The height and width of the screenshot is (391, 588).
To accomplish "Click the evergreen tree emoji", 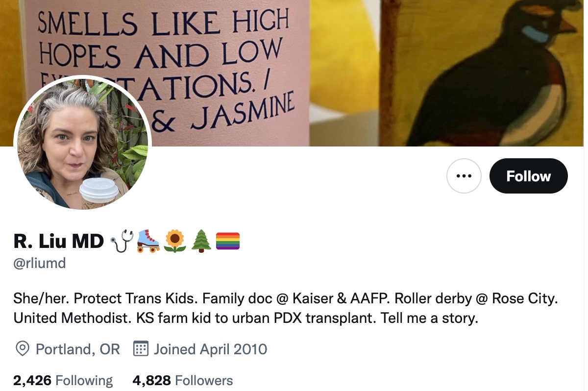I will pos(201,241).
